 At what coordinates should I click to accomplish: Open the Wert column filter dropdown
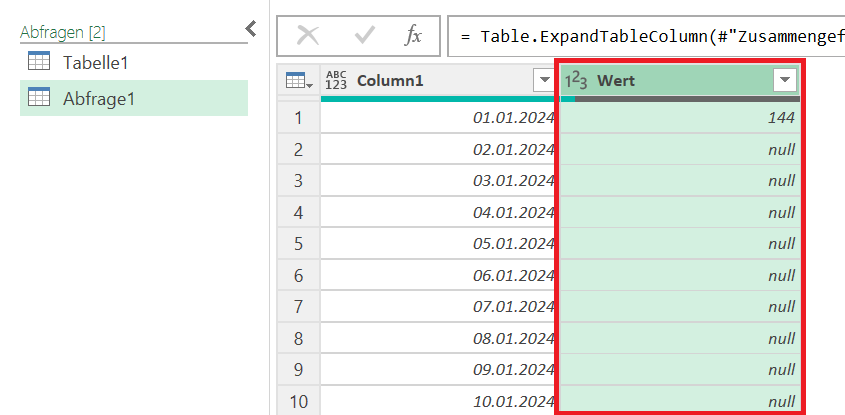coord(784,81)
